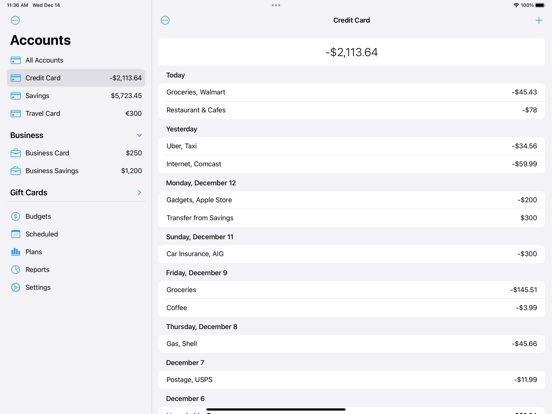Open Gas, Shell transaction
This screenshot has width=552, height=414.
(x=352, y=344)
